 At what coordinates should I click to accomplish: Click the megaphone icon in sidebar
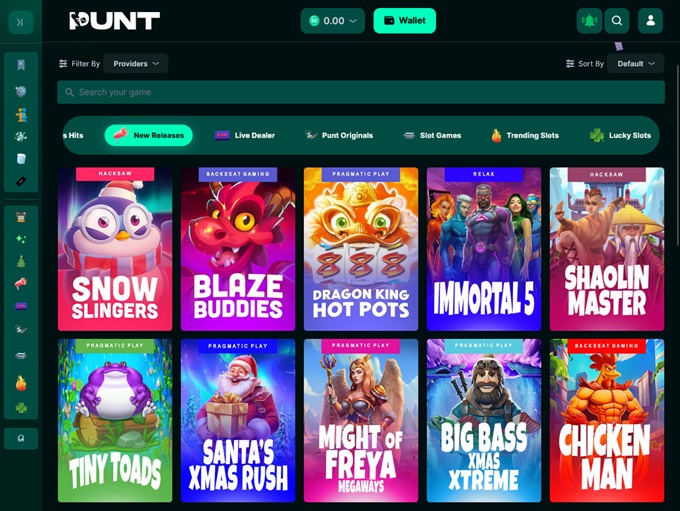(21, 283)
